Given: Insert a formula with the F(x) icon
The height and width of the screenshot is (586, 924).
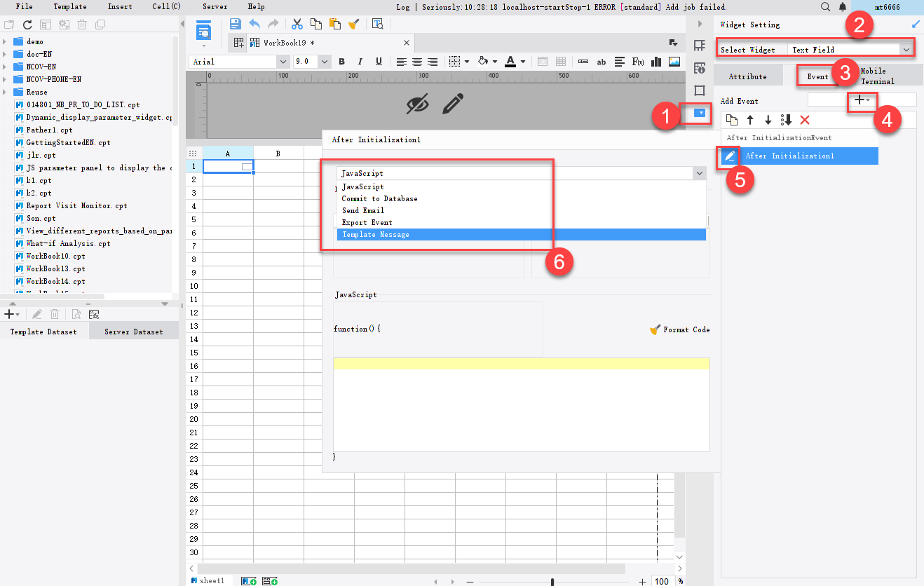Looking at the screenshot, I should point(638,62).
